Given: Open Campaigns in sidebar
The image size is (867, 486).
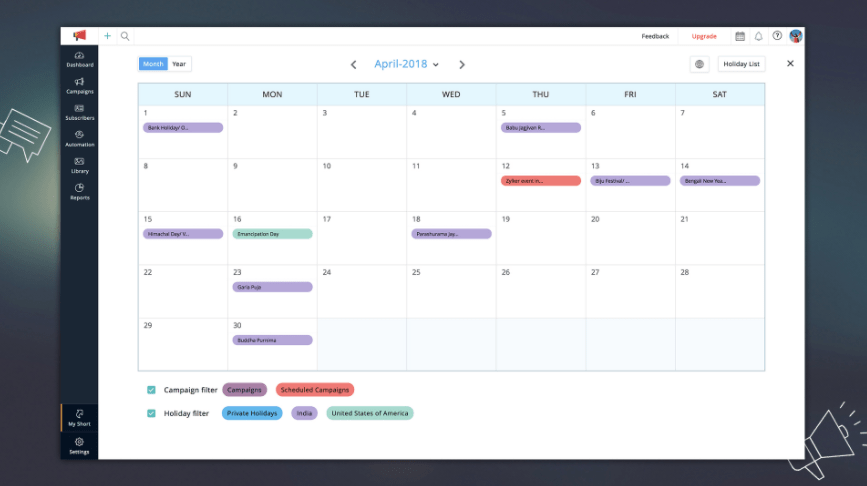Looking at the screenshot, I should pyautogui.click(x=80, y=86).
